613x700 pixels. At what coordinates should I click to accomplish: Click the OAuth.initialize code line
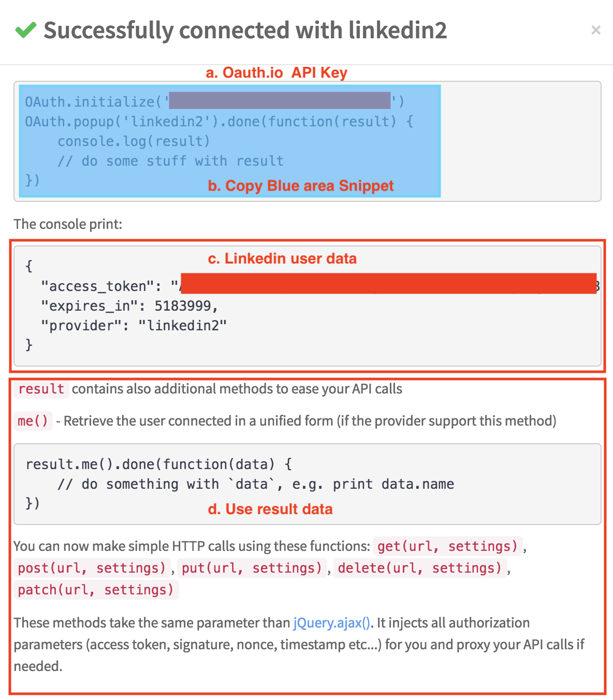coord(214,101)
